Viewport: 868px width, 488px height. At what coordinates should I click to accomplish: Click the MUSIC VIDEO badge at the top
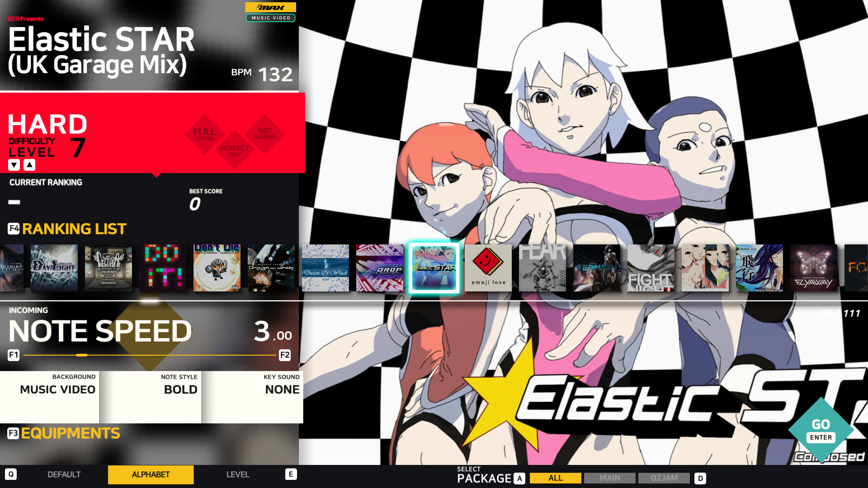tap(270, 18)
